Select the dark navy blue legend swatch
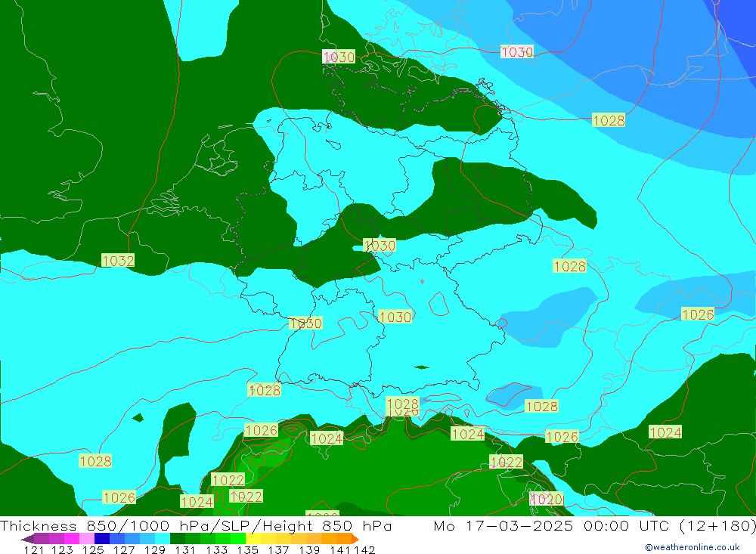Screen dimensions: 756x554 [101, 539]
